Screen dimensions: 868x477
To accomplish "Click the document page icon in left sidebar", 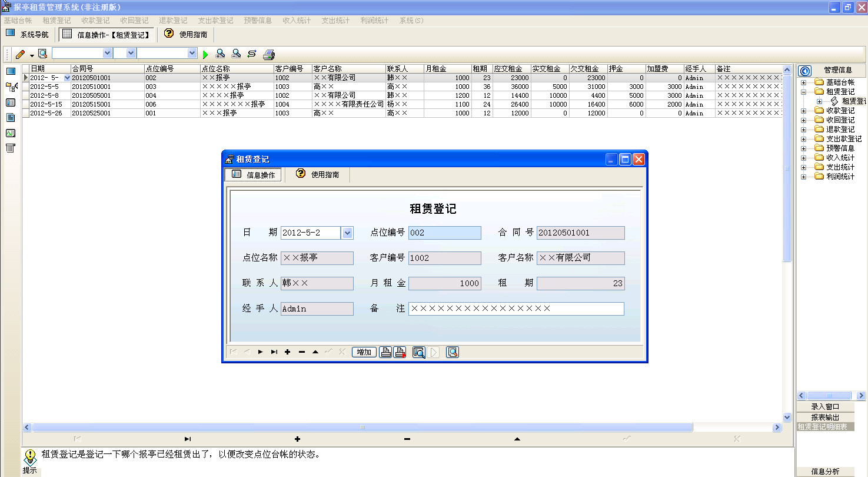I will (x=11, y=118).
